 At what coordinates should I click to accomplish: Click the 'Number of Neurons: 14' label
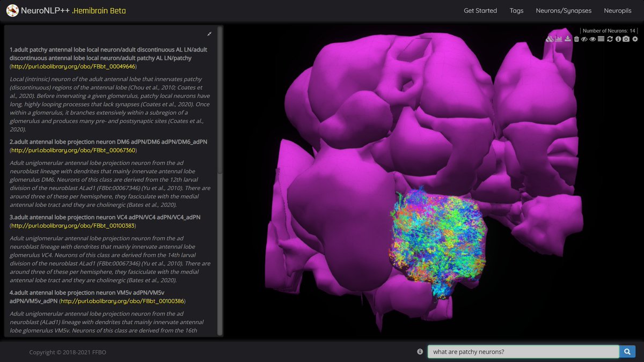pos(609,31)
